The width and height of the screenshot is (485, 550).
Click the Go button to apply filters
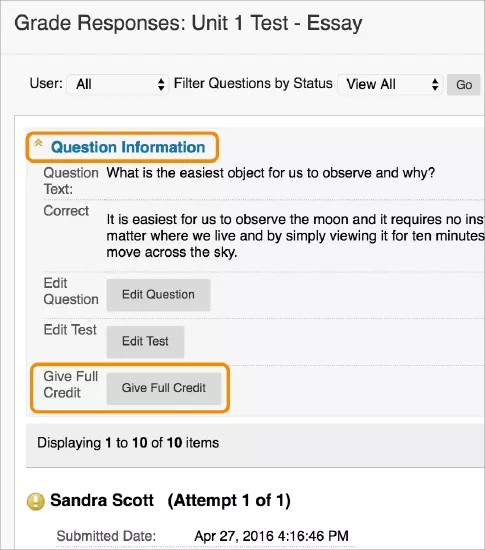(464, 85)
